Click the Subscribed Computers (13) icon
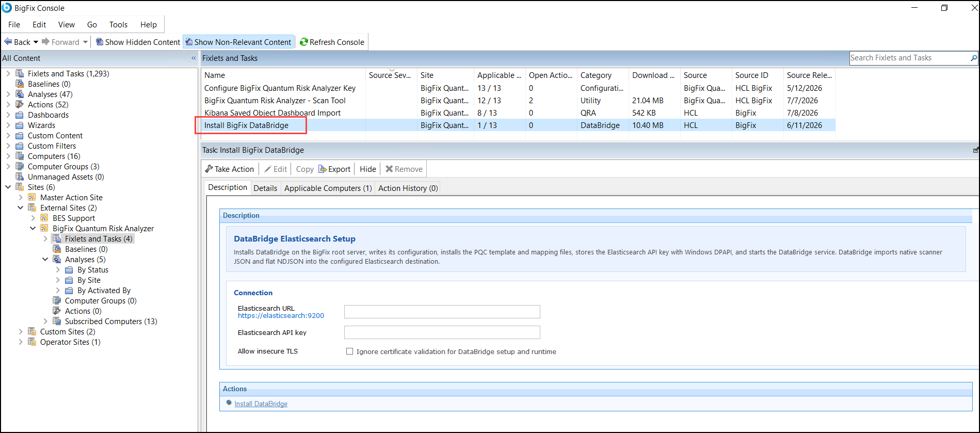 click(57, 322)
